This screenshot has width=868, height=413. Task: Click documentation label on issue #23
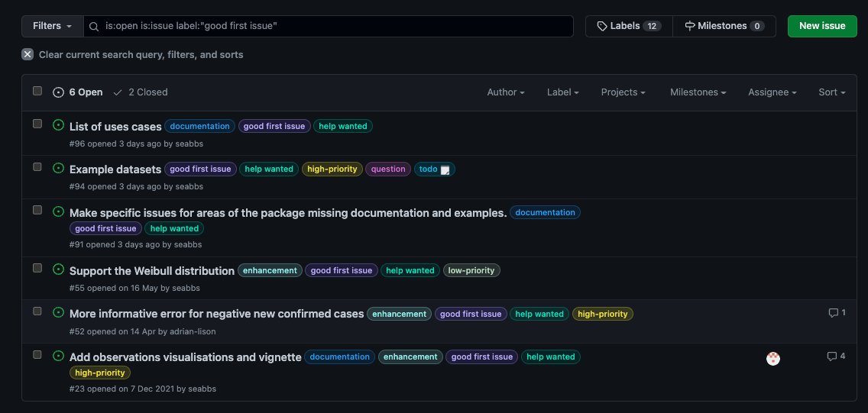[x=340, y=357]
